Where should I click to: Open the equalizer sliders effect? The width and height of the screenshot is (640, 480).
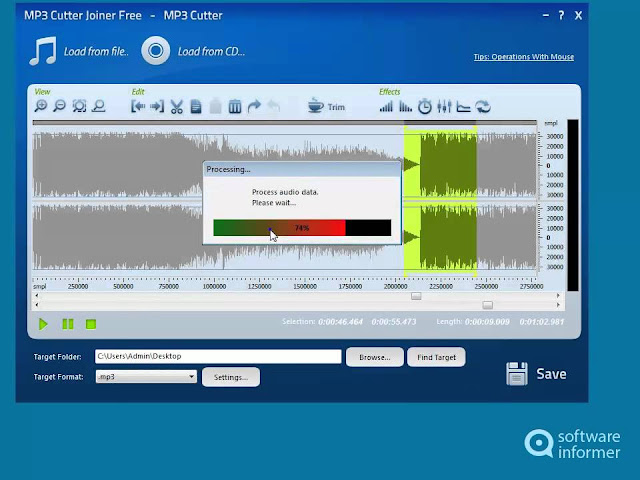click(x=444, y=107)
